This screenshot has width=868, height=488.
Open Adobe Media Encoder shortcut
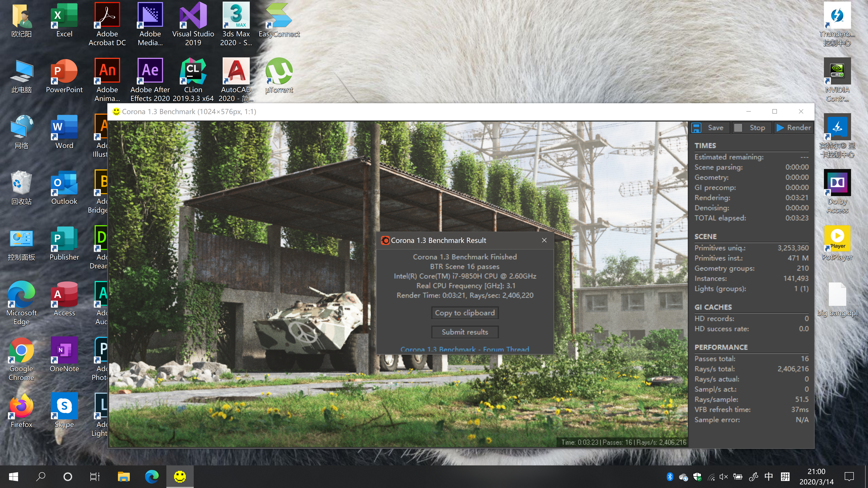tap(150, 24)
